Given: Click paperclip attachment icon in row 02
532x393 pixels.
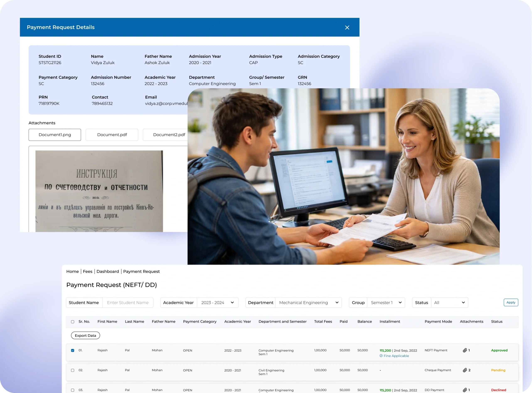Looking at the screenshot, I should point(465,370).
